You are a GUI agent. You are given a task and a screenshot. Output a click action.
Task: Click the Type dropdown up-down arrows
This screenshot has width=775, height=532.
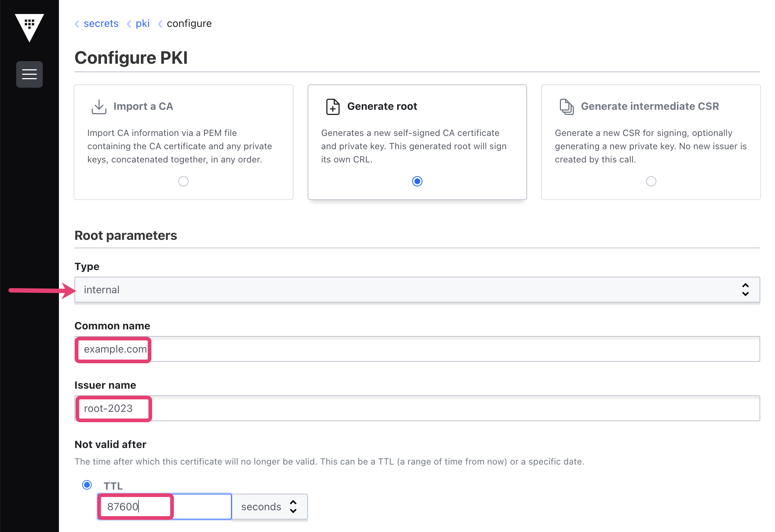pos(746,290)
